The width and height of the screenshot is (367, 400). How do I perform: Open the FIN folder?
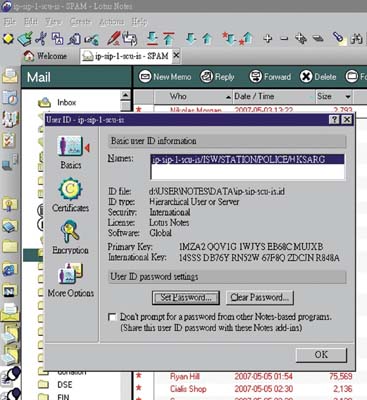(x=55, y=397)
